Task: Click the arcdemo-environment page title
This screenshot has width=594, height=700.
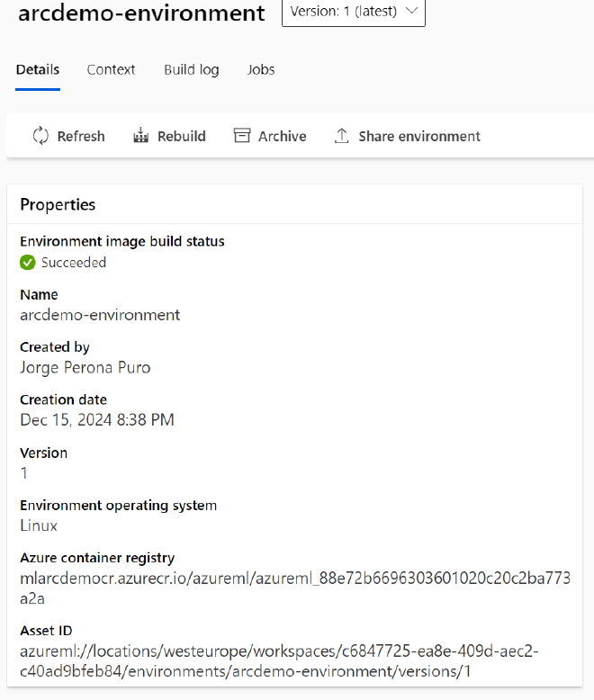Action: pyautogui.click(x=141, y=13)
